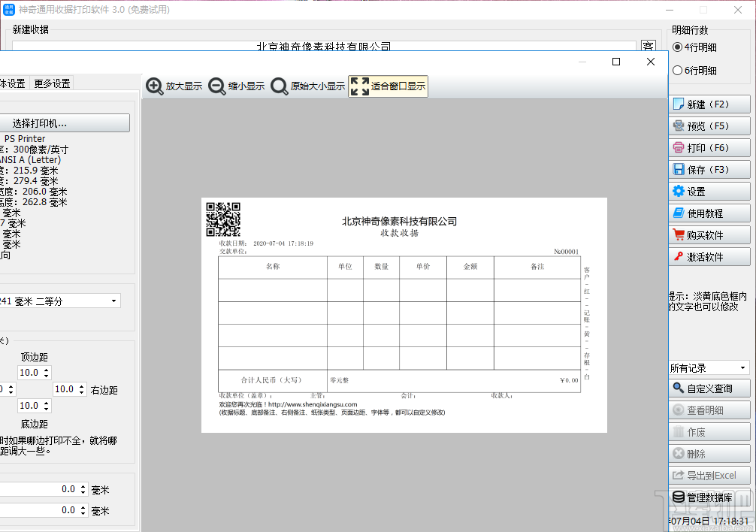Click the bottom margin value 10.0 field
756x532 pixels.
click(x=30, y=406)
